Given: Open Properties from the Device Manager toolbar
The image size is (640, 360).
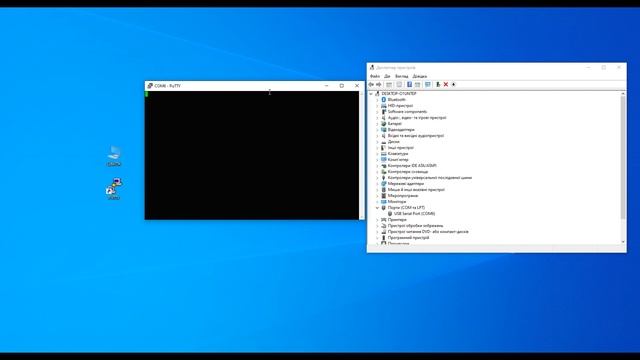Looking at the screenshot, I should click(x=399, y=84).
